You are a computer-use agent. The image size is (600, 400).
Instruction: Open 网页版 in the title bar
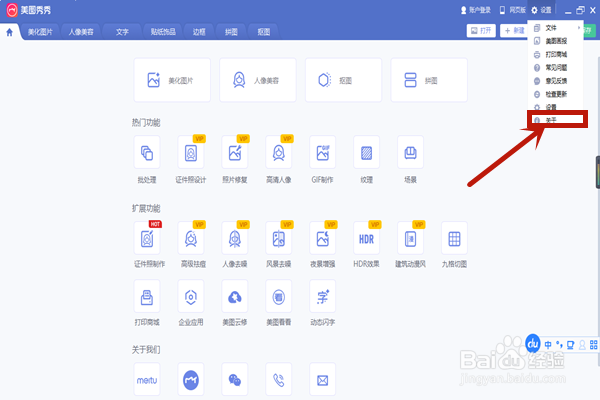(x=513, y=10)
